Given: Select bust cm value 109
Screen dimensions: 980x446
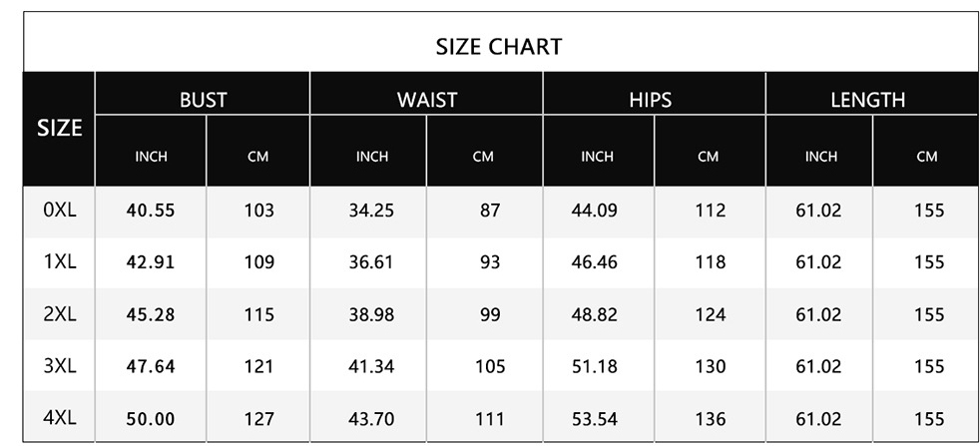Looking at the screenshot, I should pos(258,262).
